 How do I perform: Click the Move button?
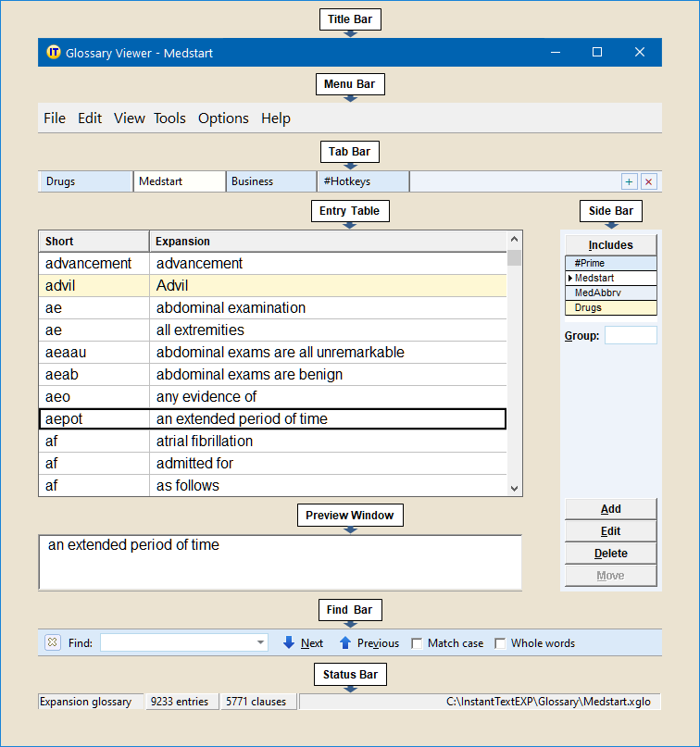pyautogui.click(x=610, y=576)
